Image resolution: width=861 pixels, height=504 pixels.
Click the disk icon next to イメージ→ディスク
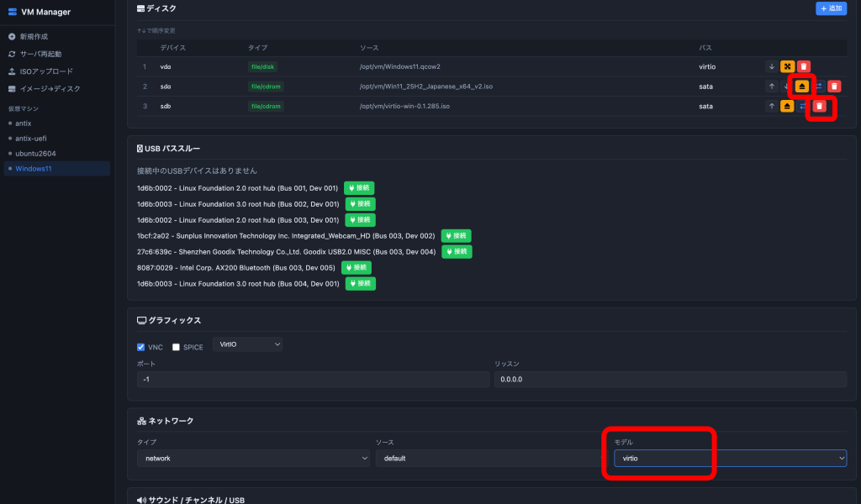(12, 89)
